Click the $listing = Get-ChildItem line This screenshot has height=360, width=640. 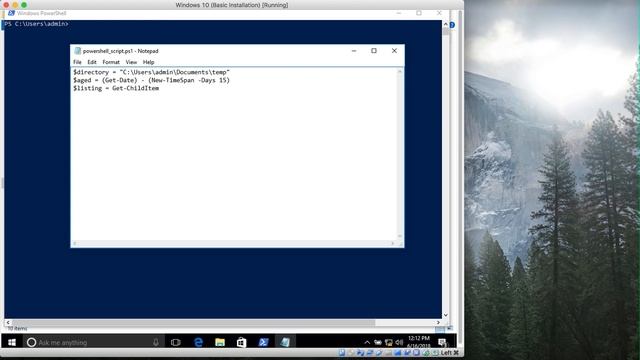[x=116, y=88]
